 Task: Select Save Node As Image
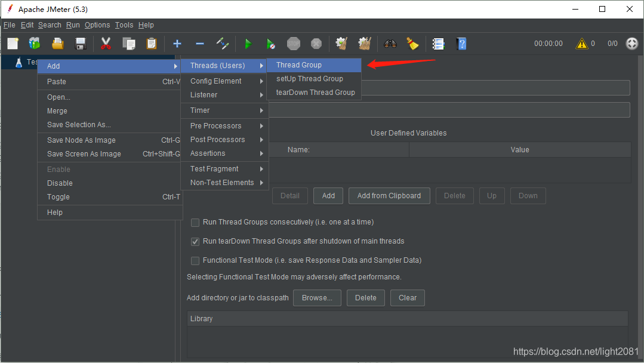(110, 140)
